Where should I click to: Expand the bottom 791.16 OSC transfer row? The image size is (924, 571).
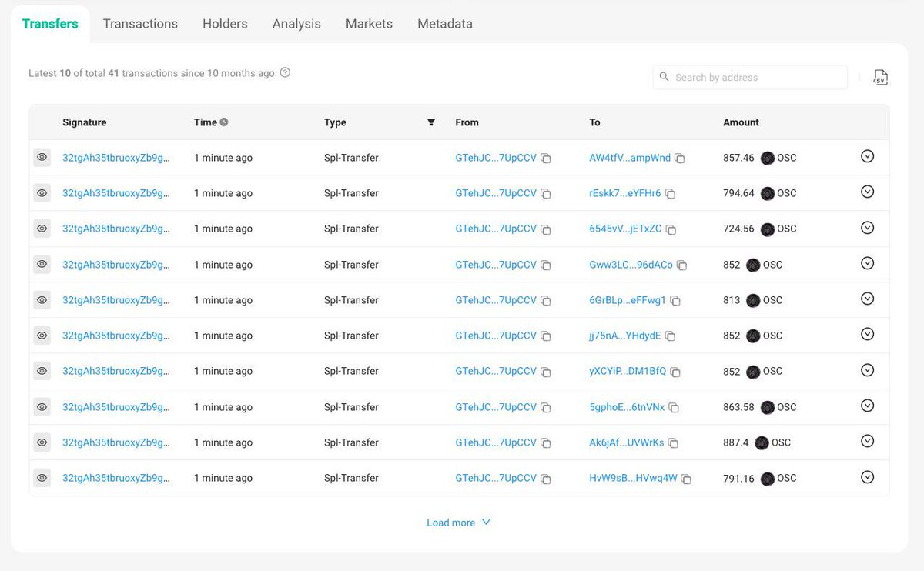(867, 477)
